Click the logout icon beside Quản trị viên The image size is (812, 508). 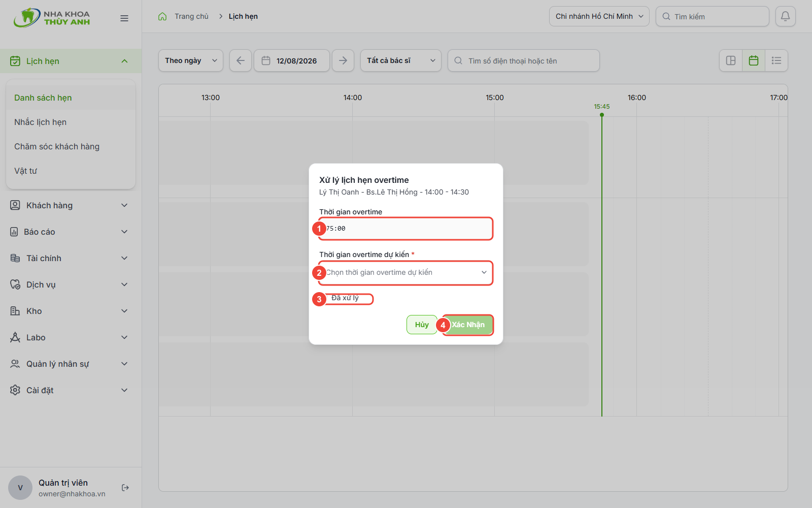click(x=125, y=488)
